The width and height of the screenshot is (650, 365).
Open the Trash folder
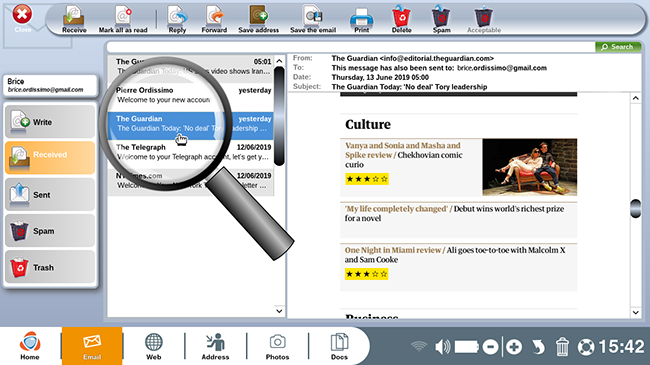tap(50, 268)
